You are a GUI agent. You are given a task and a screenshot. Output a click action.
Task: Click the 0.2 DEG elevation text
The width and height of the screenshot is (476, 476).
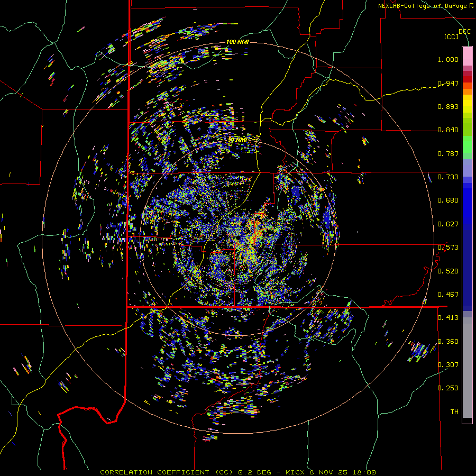pyautogui.click(x=254, y=472)
